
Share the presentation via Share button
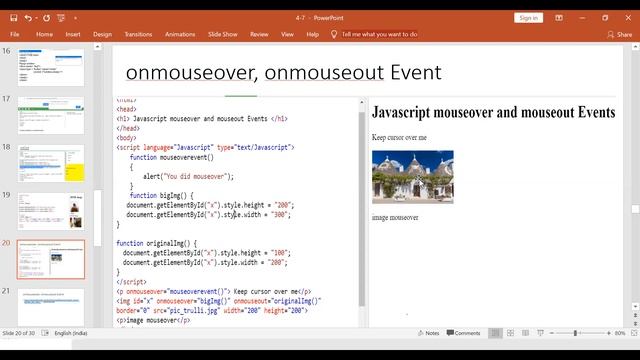pyautogui.click(x=619, y=34)
